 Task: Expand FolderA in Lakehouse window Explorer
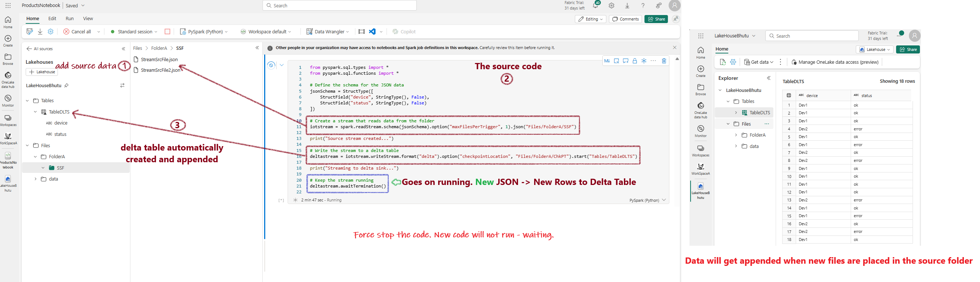pyautogui.click(x=736, y=135)
